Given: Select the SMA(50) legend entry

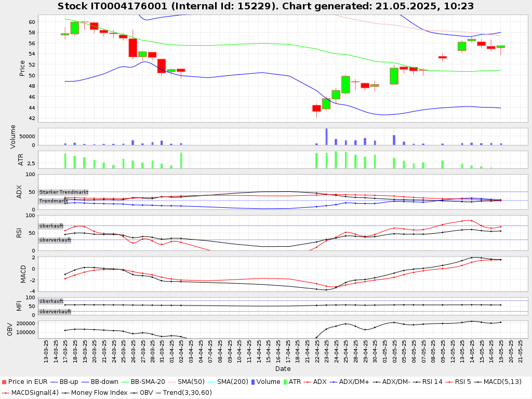Looking at the screenshot, I should (x=187, y=382).
